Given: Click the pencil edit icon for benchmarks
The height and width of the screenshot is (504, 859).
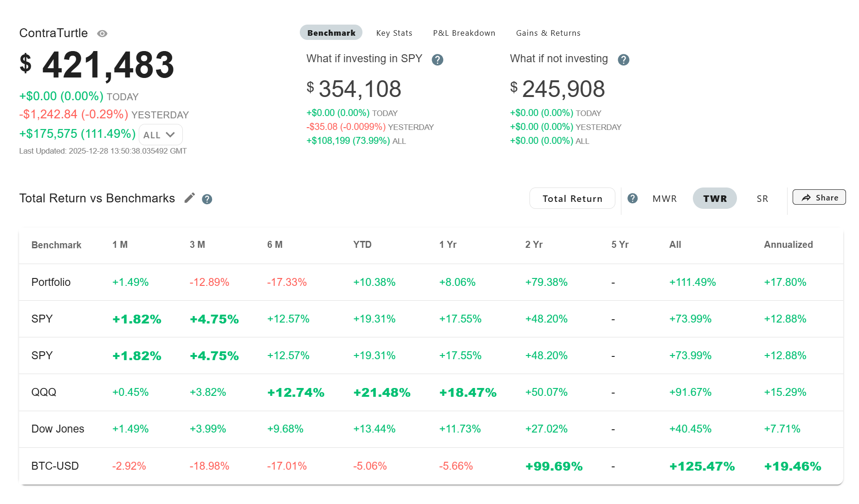Looking at the screenshot, I should pos(189,198).
